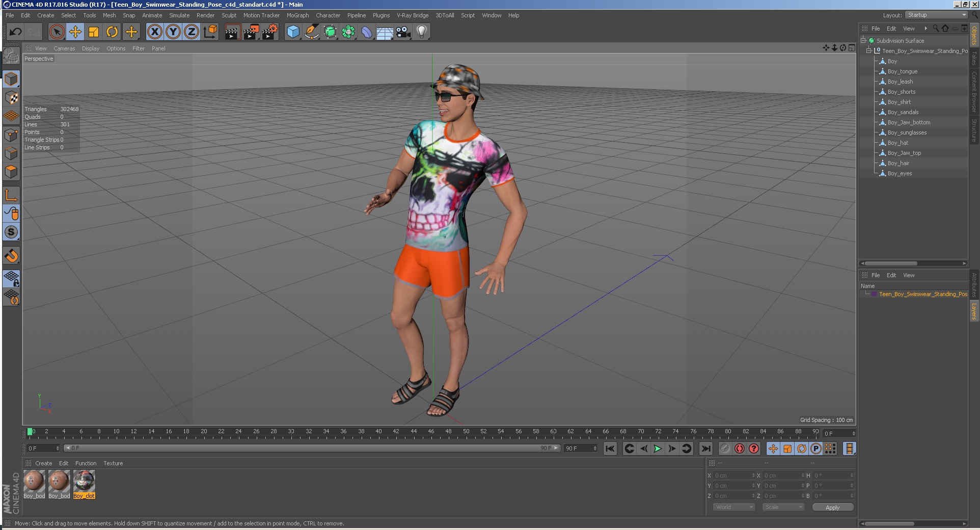This screenshot has height=530, width=980.
Task: Select Boy_hat object in tree
Action: pos(898,143)
